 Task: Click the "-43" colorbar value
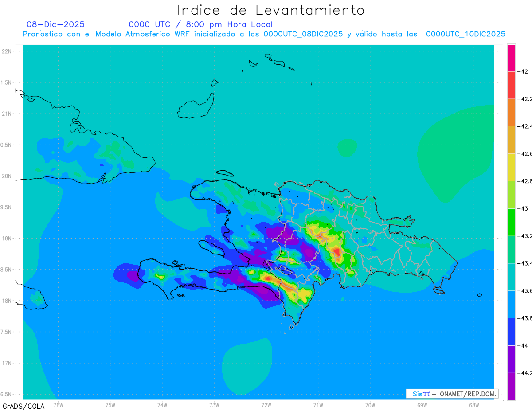(x=522, y=208)
